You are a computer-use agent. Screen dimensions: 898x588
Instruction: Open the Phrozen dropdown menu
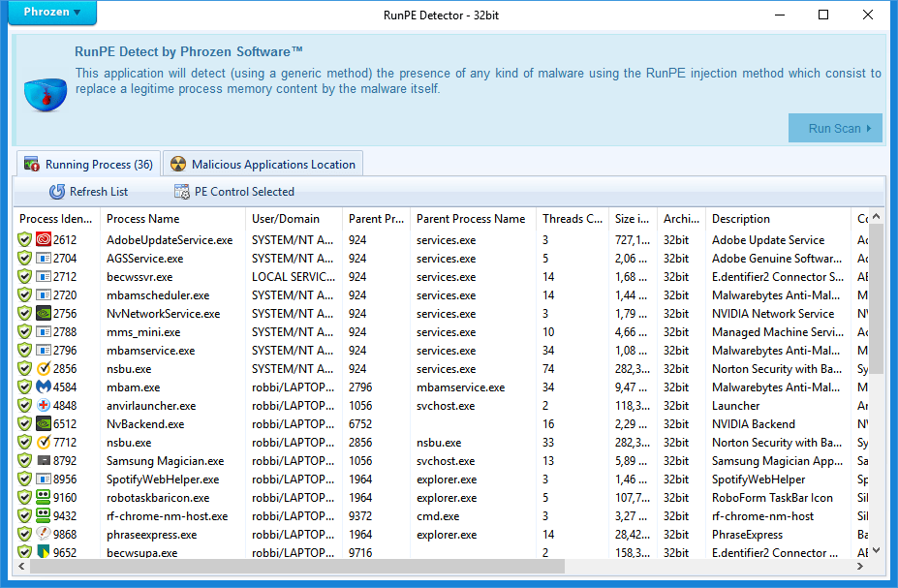52,13
